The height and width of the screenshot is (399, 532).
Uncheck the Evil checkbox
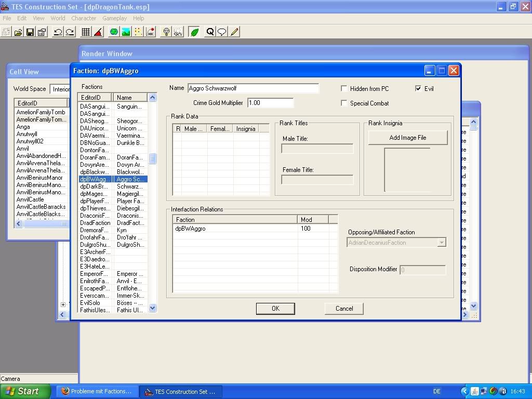[x=418, y=89]
